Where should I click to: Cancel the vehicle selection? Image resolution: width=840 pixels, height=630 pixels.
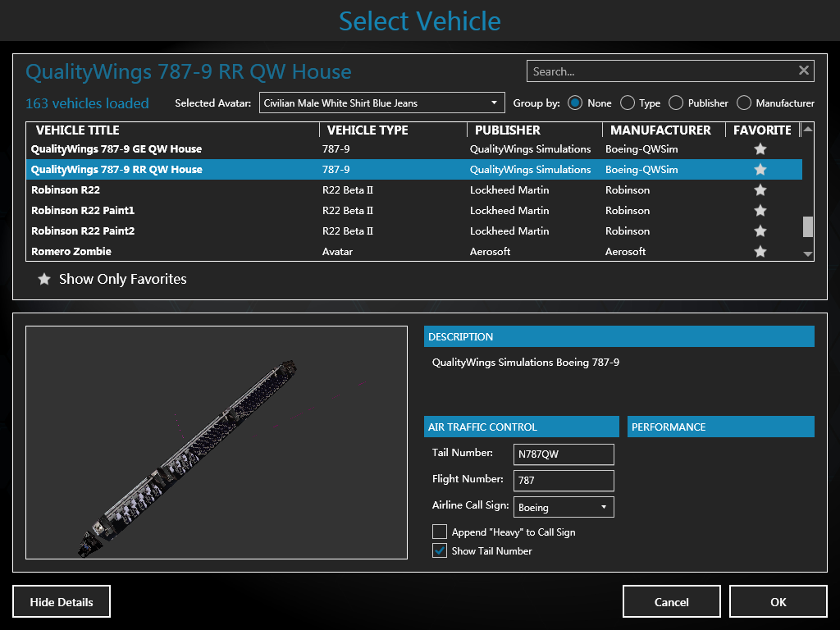tap(671, 601)
